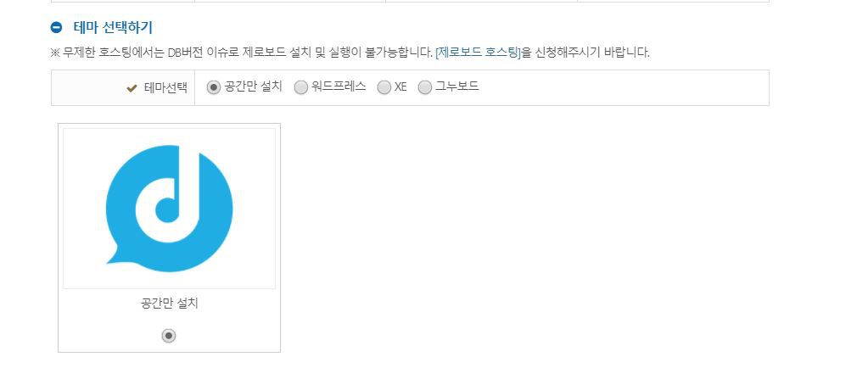Open the 제로보드 호스팅 link

[479, 53]
